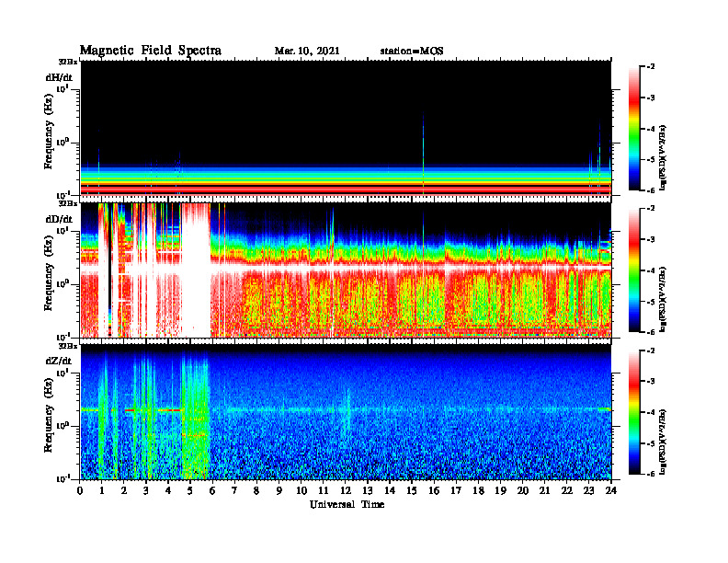728x563 pixels.
Task: Click the hour "14" time tick label
Action: coord(390,490)
